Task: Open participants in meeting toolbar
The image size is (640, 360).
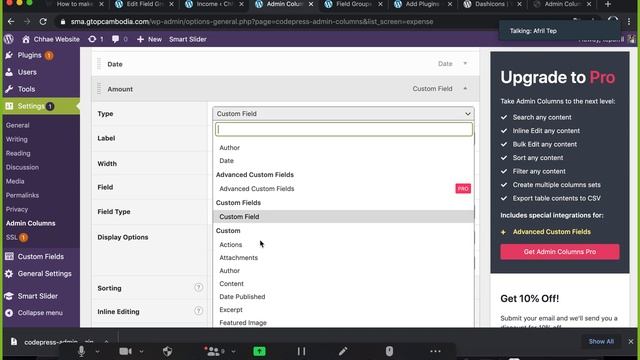Action: tap(213, 351)
